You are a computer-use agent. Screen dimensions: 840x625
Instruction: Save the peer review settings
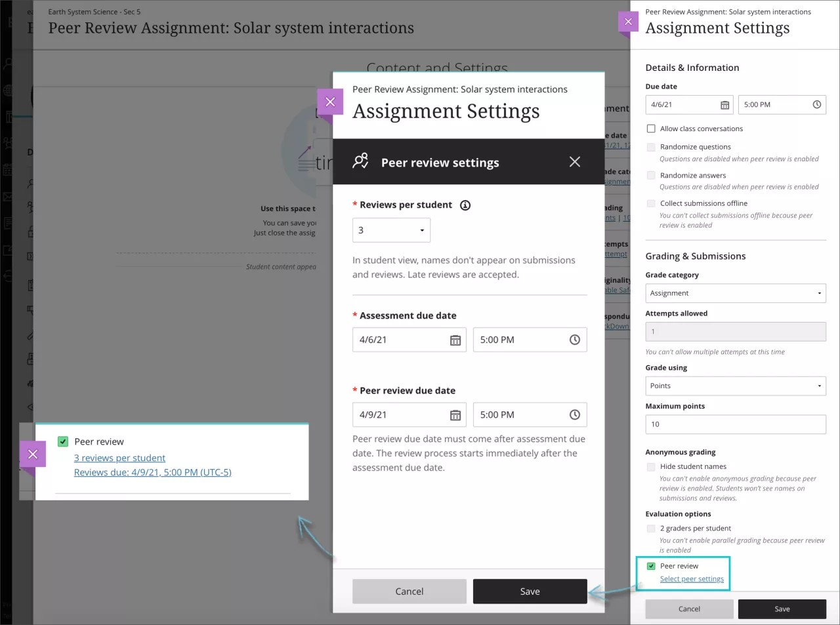coord(530,591)
